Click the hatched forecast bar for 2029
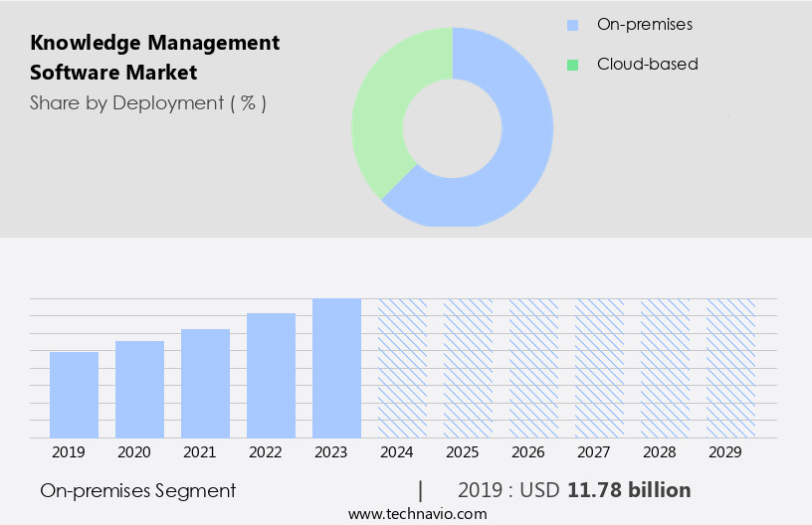 click(730, 368)
